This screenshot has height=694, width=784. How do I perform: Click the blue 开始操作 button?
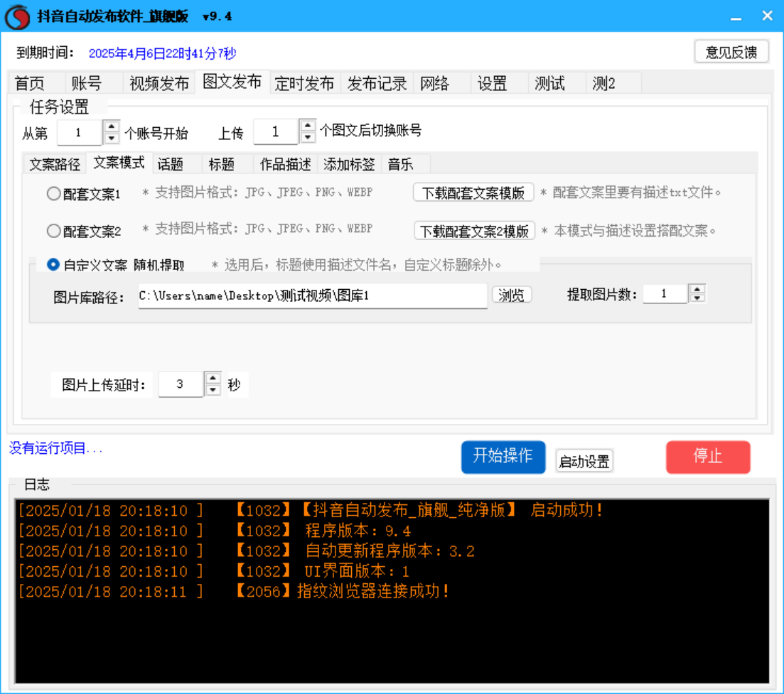pyautogui.click(x=503, y=457)
